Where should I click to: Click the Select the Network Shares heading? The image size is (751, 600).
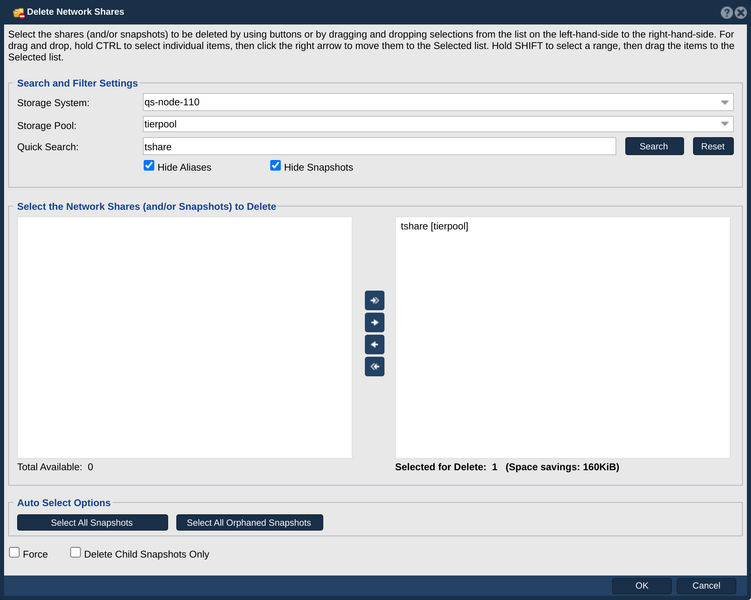point(147,206)
